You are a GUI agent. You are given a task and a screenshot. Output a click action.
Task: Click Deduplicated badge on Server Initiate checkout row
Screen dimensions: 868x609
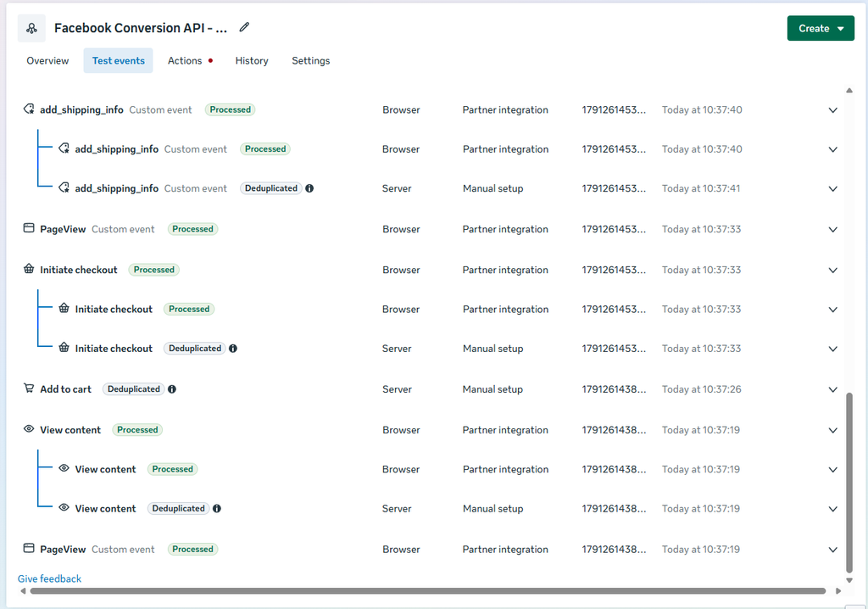[195, 348]
